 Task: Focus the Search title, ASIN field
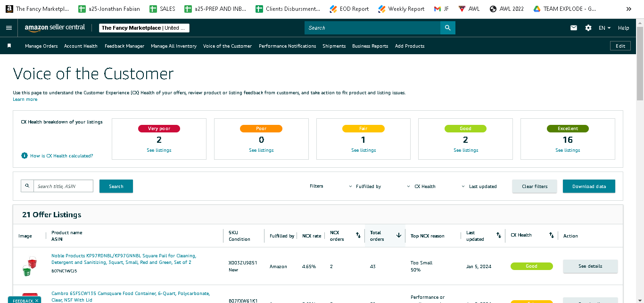click(63, 186)
